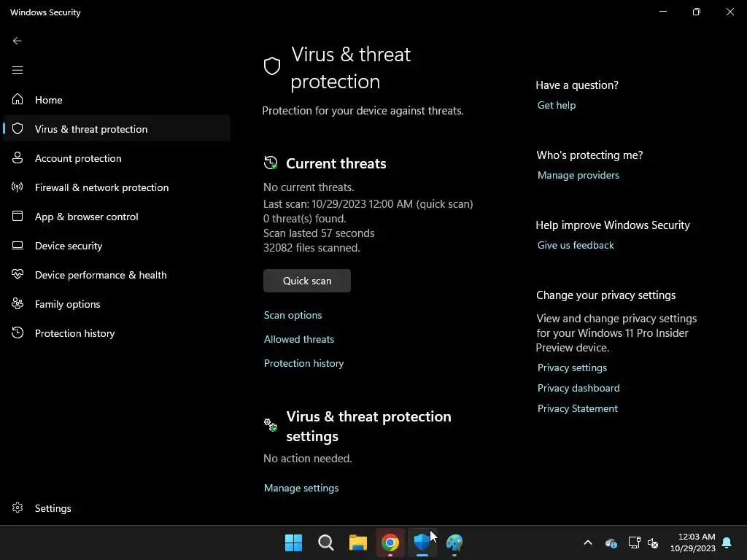Screen dimensions: 747x560
Task: Open Settings at sidebar bottom
Action: [x=117, y=508]
